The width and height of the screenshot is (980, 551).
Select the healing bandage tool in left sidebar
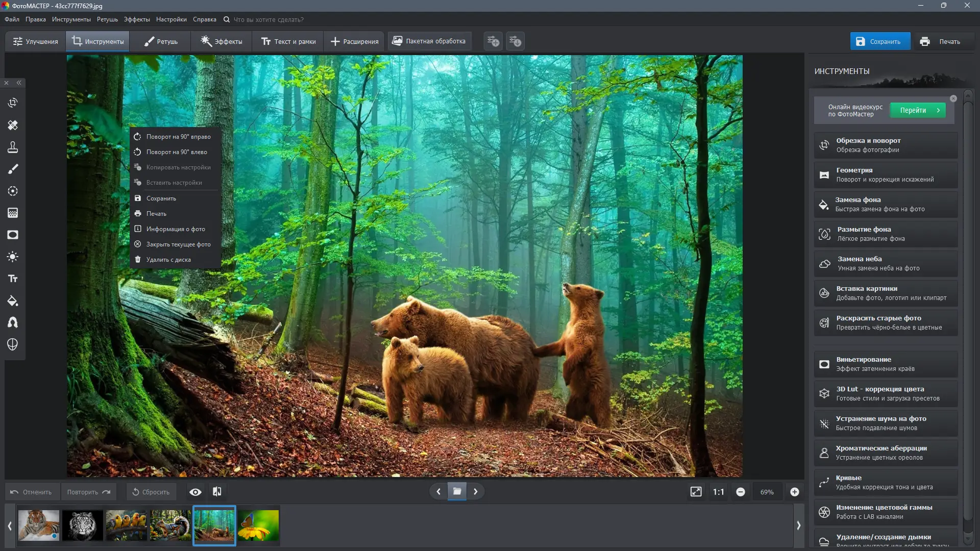click(13, 125)
